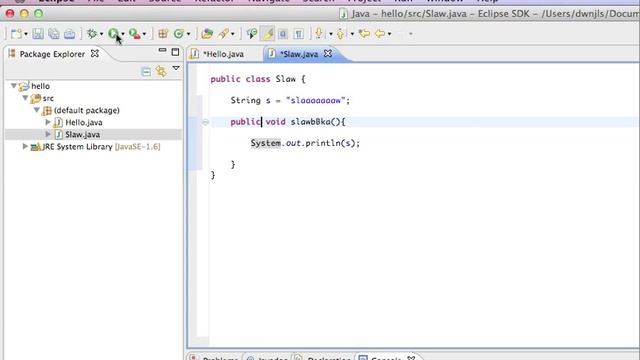Run the program with the green Run icon
Viewport: 640px width, 360px height.
[x=113, y=34]
